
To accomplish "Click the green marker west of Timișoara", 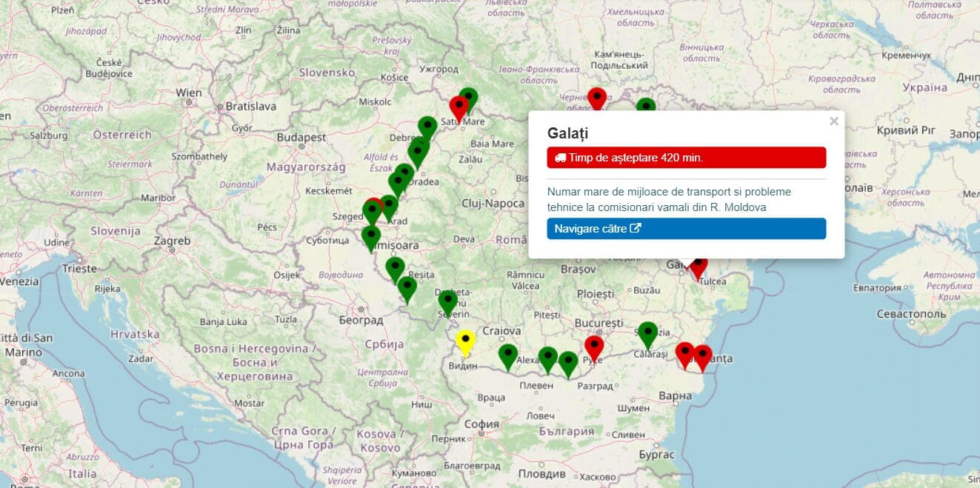I will point(371,237).
